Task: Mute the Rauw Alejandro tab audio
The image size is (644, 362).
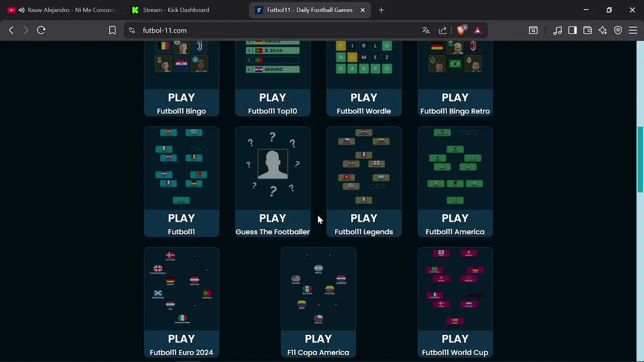Action: (21, 10)
